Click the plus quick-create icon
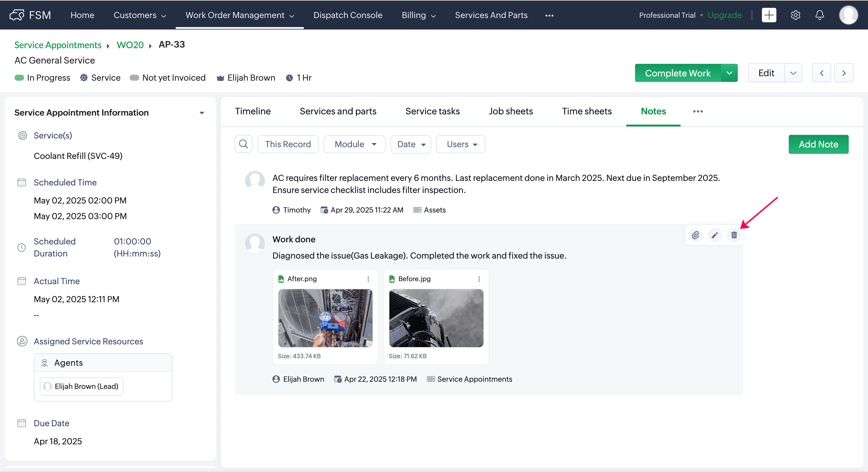Viewport: 868px width, 472px height. (x=769, y=15)
